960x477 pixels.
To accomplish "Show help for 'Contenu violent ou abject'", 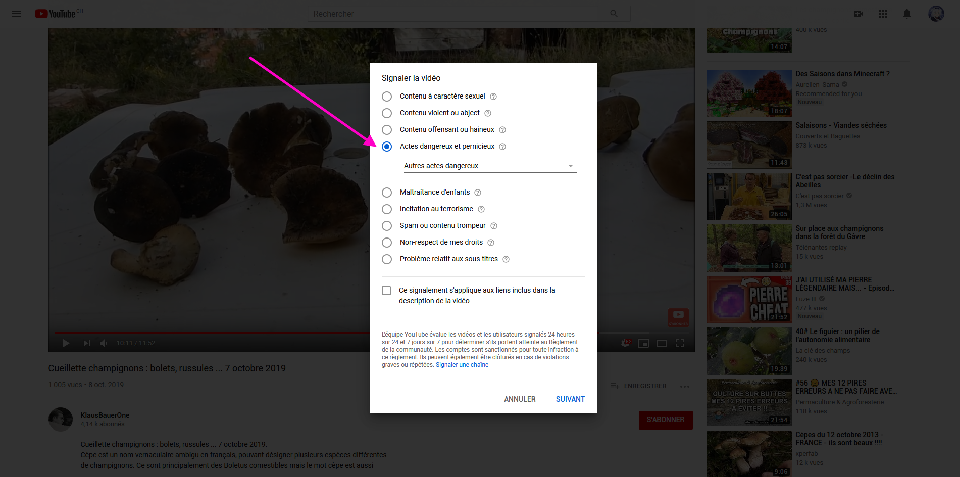I will 487,113.
